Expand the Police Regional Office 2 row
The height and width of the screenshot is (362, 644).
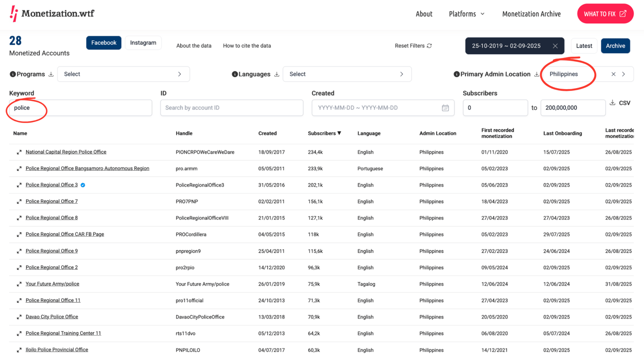click(x=19, y=268)
